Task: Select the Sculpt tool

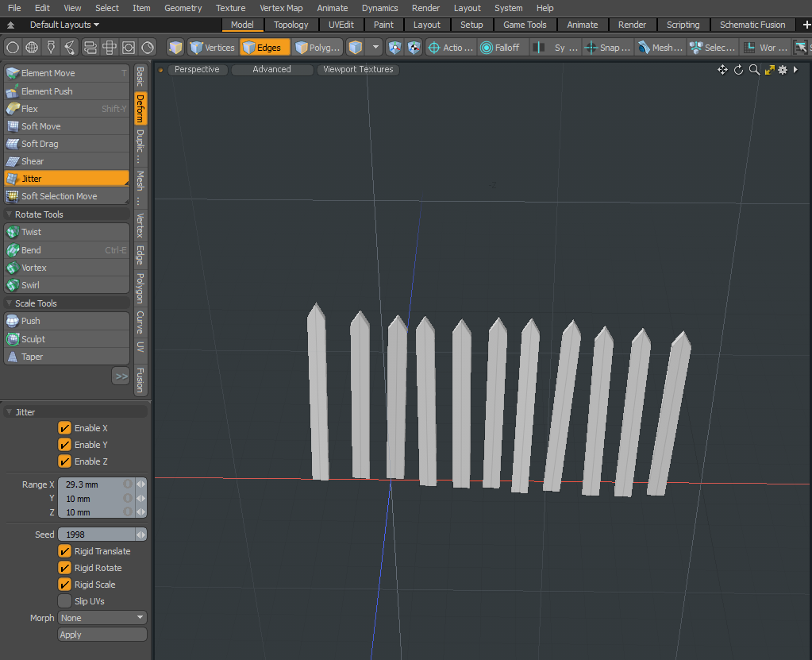Action: point(33,339)
